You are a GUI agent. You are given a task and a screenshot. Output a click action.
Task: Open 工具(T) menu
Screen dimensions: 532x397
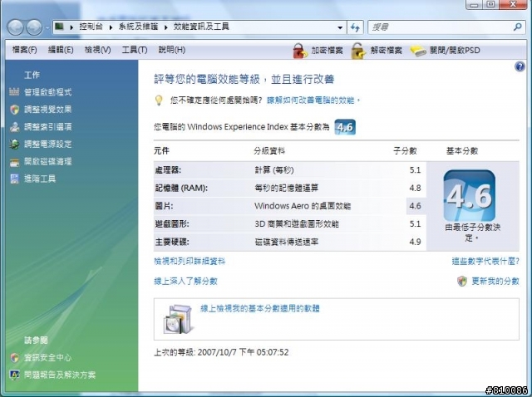[x=135, y=50]
